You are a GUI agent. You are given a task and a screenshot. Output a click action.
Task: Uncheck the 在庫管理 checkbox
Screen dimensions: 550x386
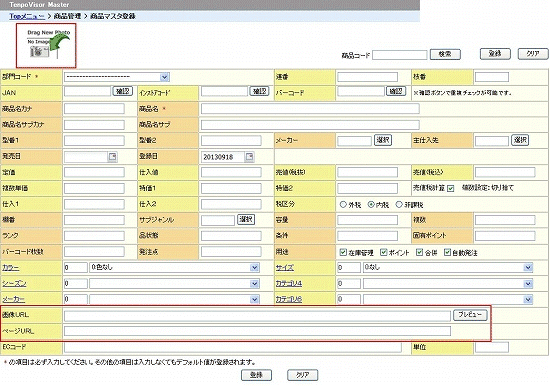pyautogui.click(x=343, y=252)
